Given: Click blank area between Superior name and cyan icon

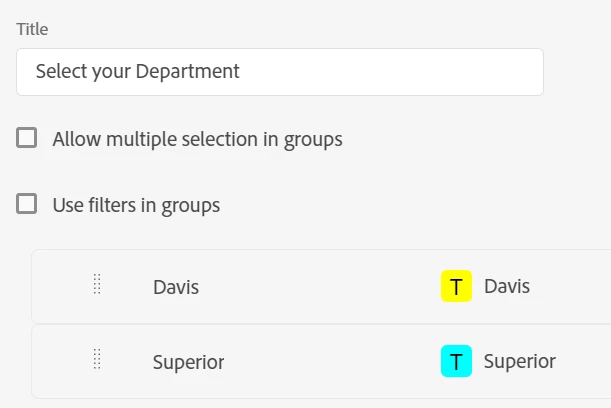Looking at the screenshot, I should (x=330, y=361).
